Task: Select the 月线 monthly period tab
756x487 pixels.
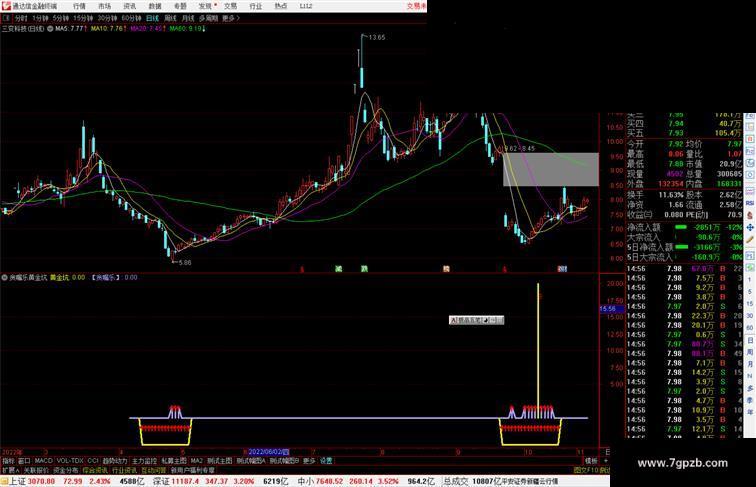Action: tap(188, 18)
